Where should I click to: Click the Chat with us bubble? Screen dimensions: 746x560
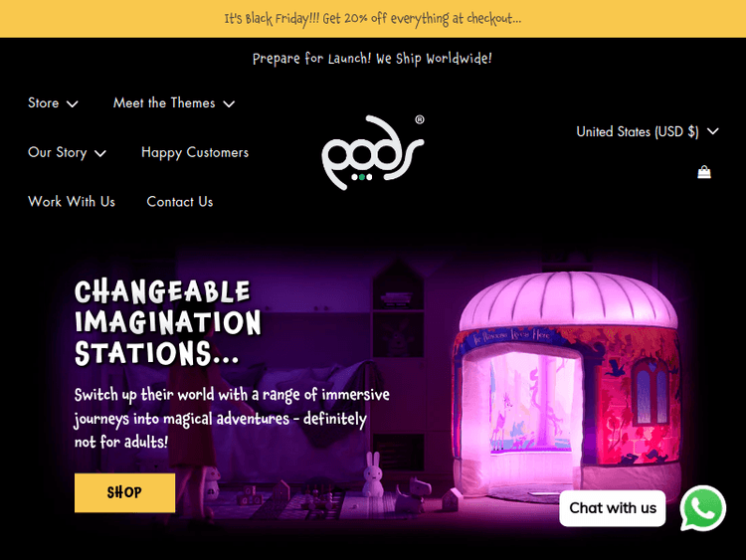coord(613,508)
